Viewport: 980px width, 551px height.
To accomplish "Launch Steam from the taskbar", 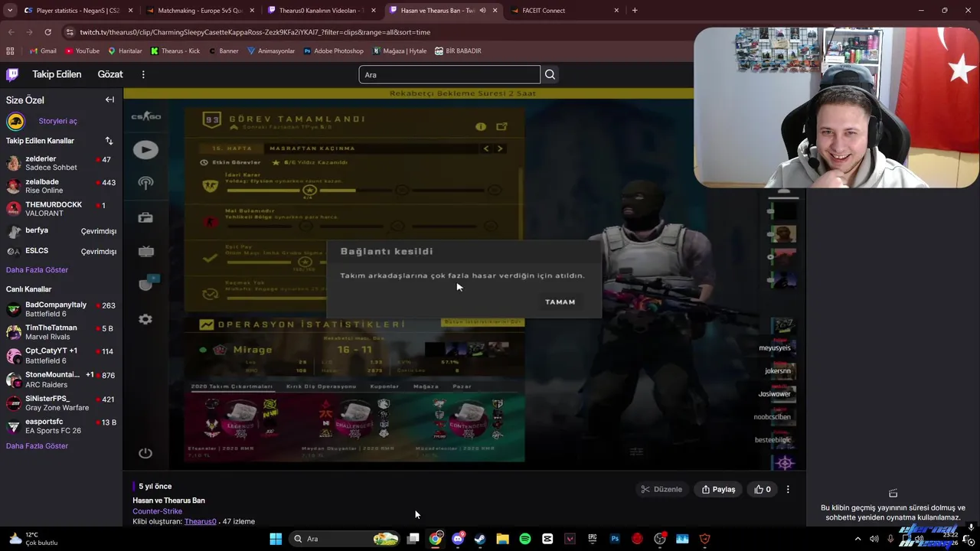I will pyautogui.click(x=480, y=539).
